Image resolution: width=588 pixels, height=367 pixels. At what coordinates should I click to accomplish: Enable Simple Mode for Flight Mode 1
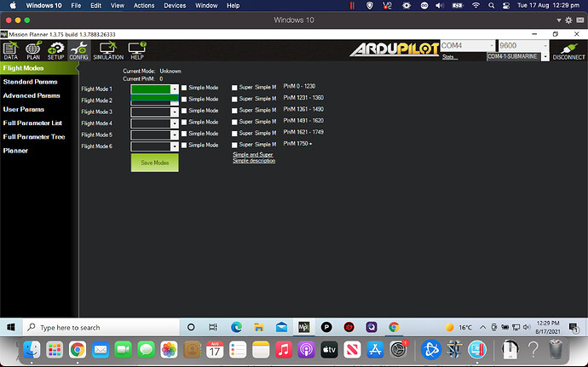184,88
